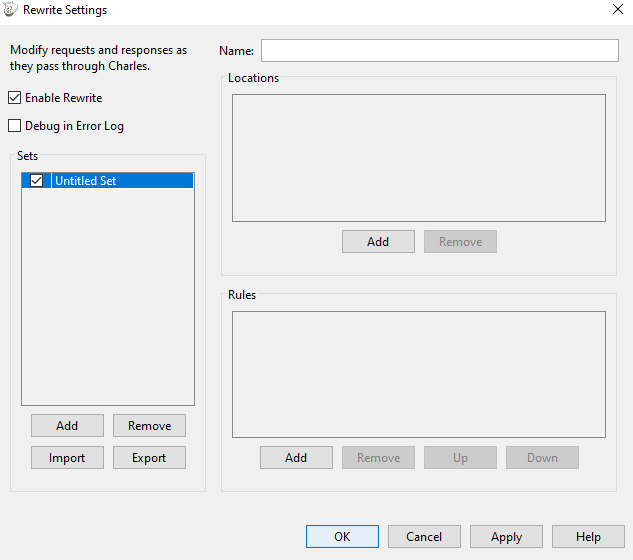Add a new rule under Rules
The height and width of the screenshot is (560, 633).
296,458
